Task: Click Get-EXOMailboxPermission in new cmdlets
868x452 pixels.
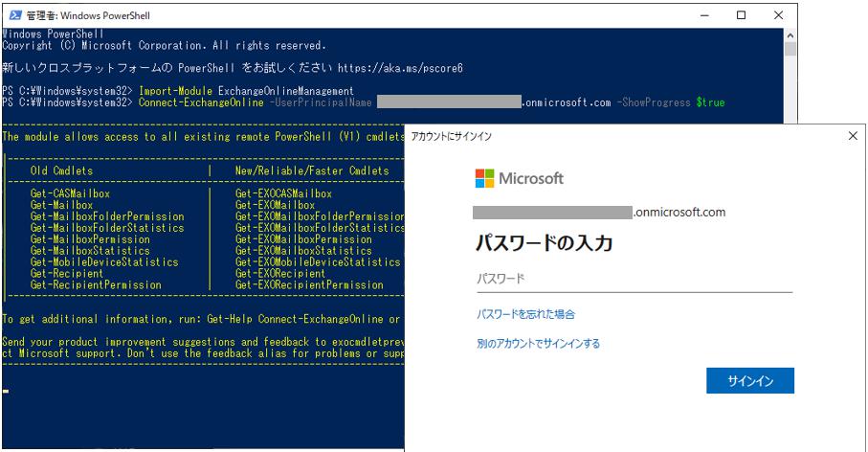Action: (x=303, y=239)
